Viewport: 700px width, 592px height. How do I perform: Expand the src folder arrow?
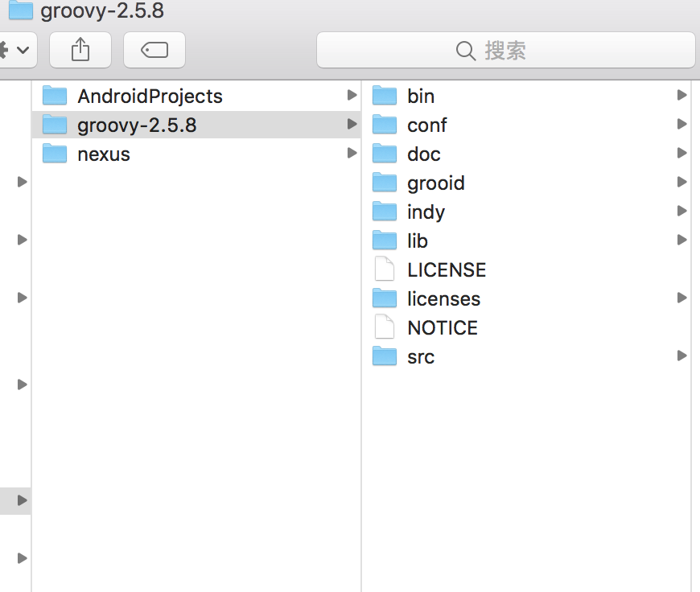681,356
